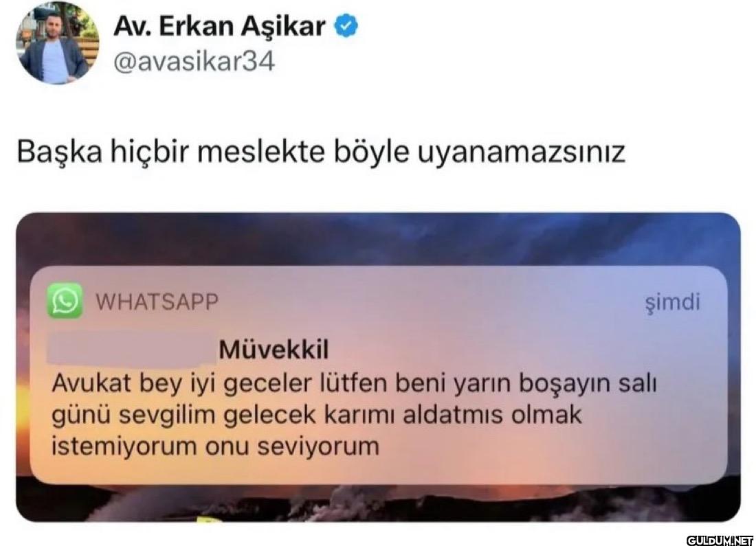Open the @avasikar34 handle link
The height and width of the screenshot is (546, 756).
tap(194, 62)
